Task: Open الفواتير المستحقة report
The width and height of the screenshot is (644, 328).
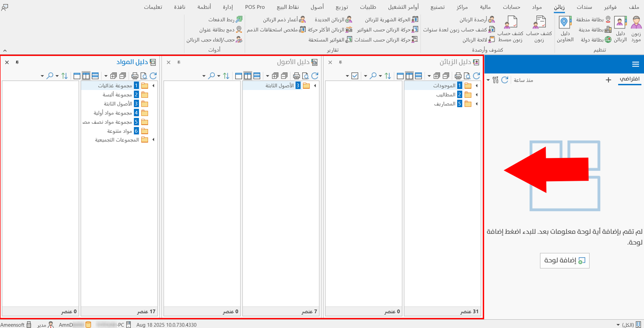Action: 330,40
